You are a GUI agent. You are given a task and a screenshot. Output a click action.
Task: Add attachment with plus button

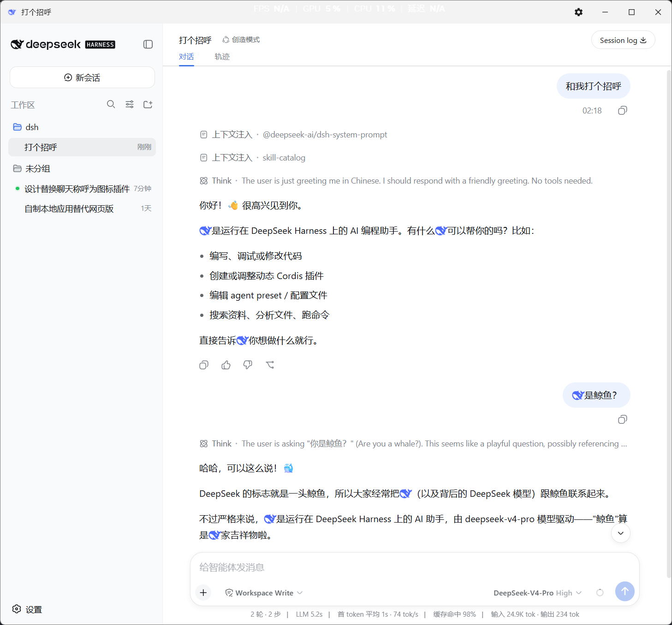(203, 592)
